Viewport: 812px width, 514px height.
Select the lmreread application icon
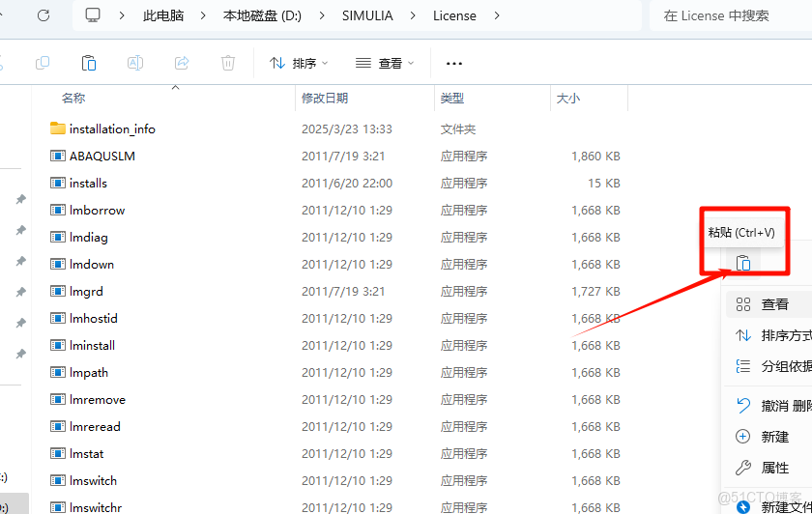coord(57,426)
